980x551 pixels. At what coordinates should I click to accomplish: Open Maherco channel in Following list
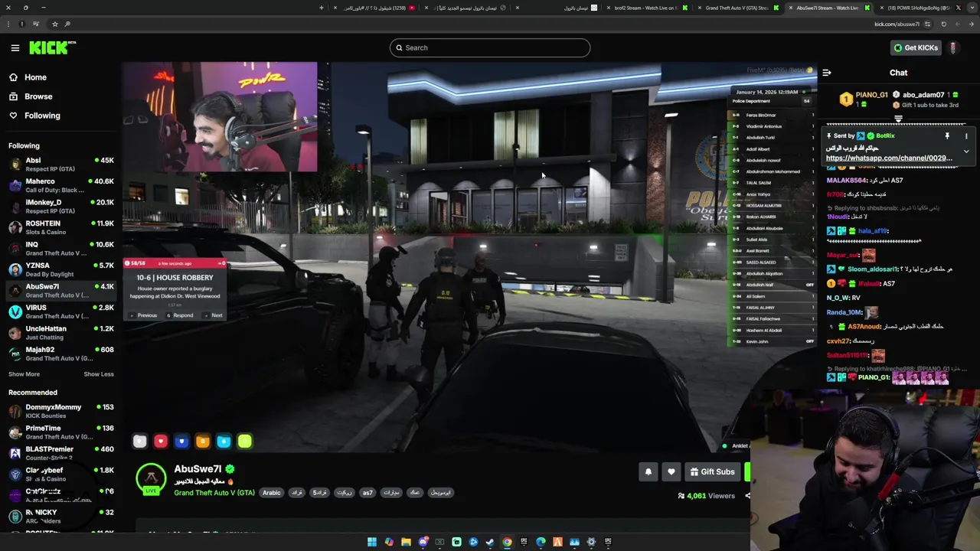pyautogui.click(x=61, y=185)
